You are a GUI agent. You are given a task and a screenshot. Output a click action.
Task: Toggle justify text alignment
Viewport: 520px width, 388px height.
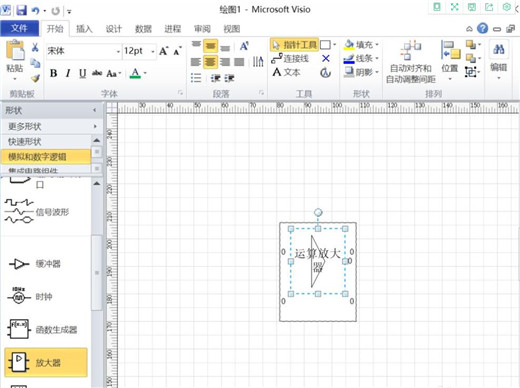[239, 62]
